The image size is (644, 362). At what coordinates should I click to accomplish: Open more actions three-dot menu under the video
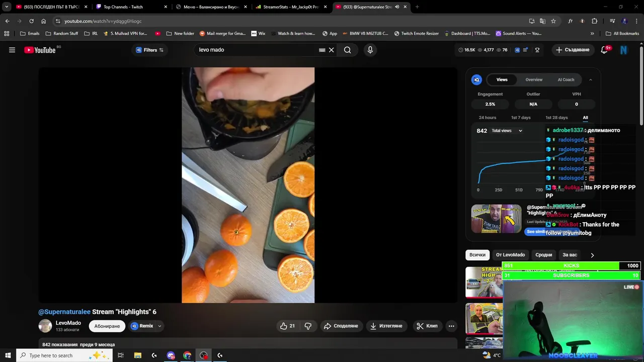click(451, 326)
